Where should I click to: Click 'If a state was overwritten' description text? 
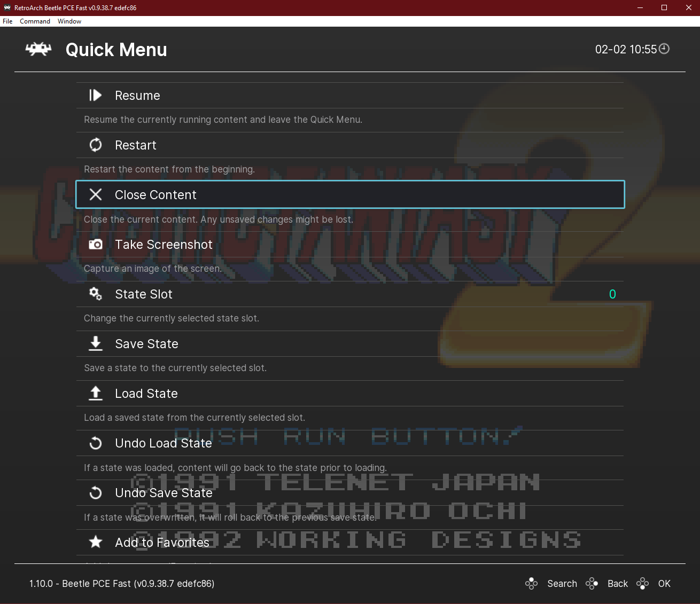coord(230,517)
